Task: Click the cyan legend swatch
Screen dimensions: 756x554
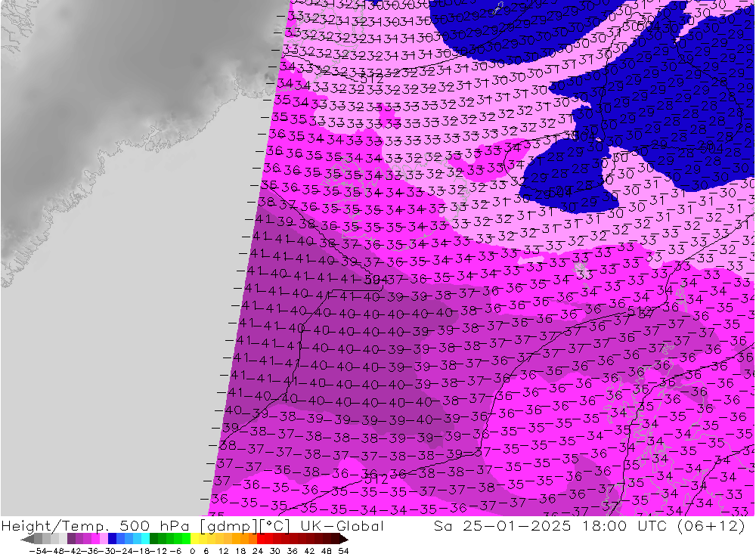Action: click(x=145, y=539)
